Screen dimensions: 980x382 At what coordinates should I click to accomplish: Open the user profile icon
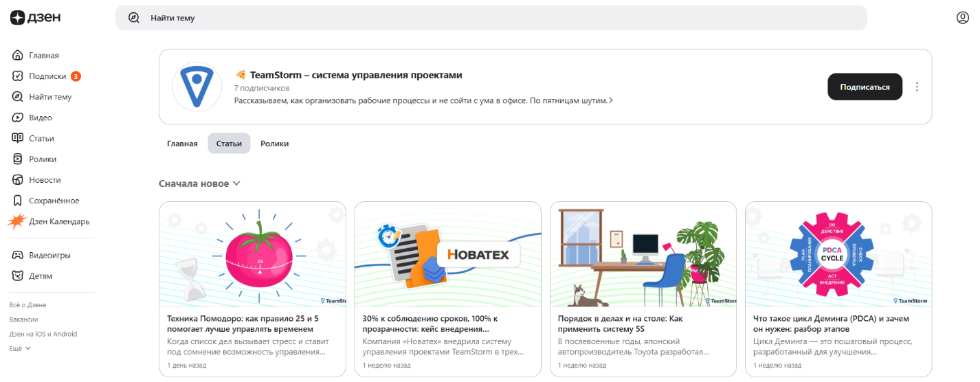coord(963,18)
